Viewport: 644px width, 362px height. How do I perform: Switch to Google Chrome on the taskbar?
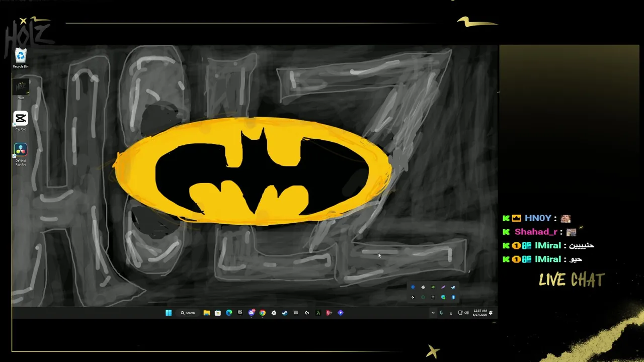(263, 313)
